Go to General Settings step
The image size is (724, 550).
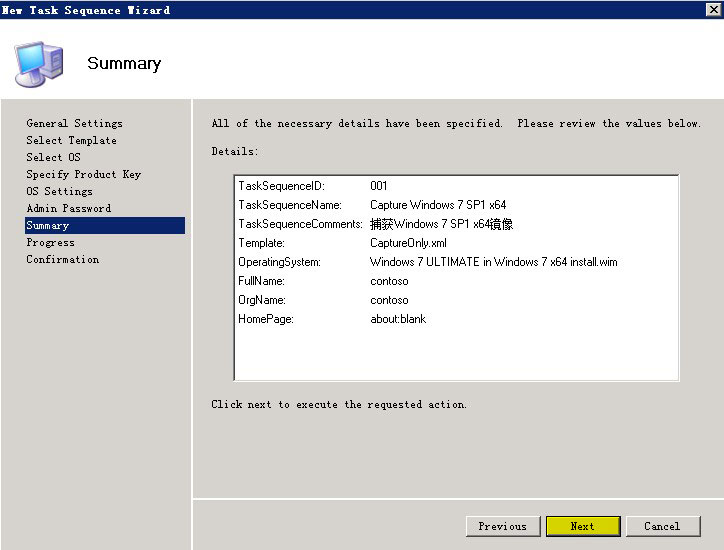coord(74,123)
